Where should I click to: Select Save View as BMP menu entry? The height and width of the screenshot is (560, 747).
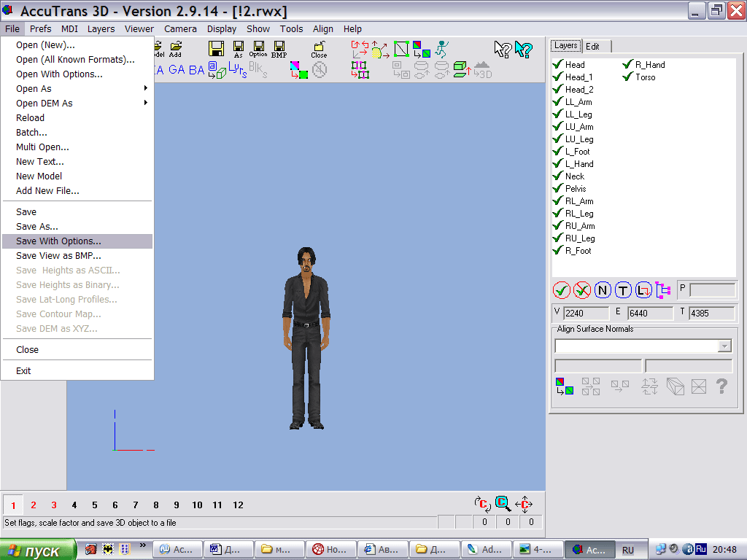pyautogui.click(x=77, y=256)
